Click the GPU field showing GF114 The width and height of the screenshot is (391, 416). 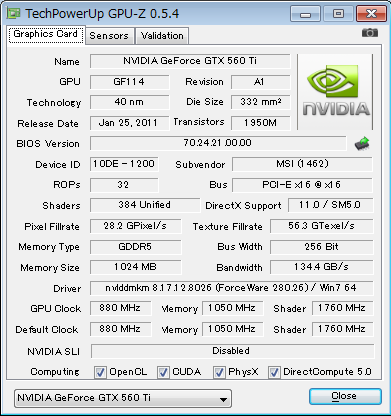click(x=129, y=82)
